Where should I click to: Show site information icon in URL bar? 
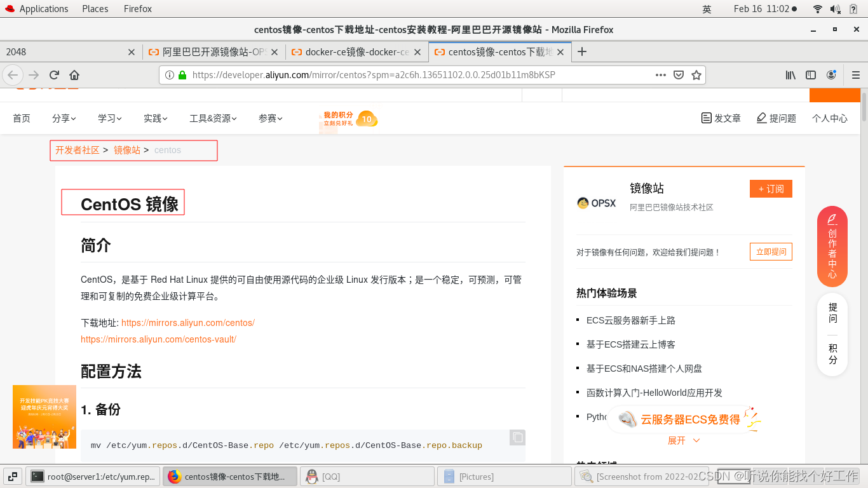click(170, 75)
